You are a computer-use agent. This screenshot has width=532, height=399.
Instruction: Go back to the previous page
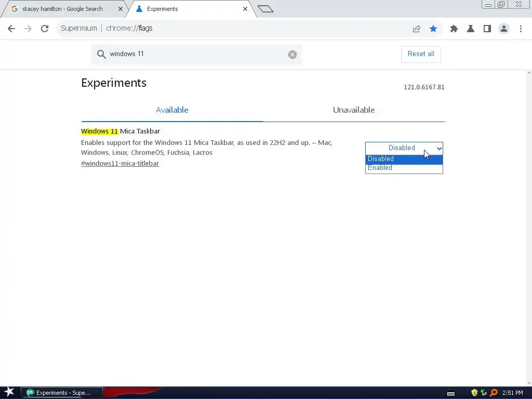pos(11,29)
